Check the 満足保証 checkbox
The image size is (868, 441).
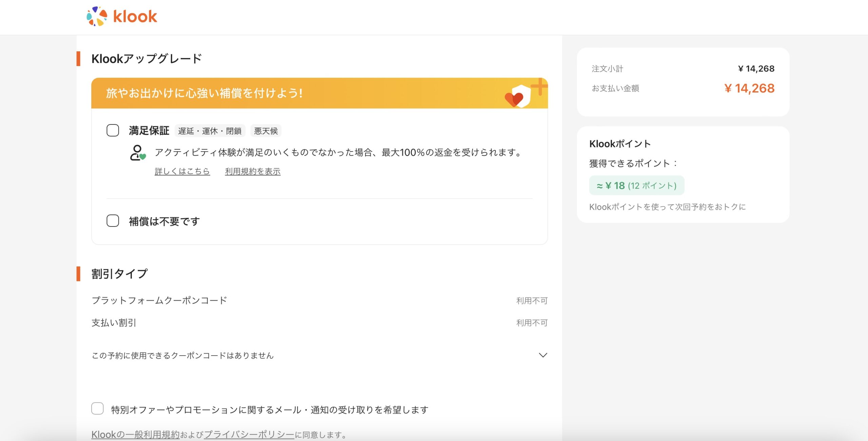tap(113, 131)
